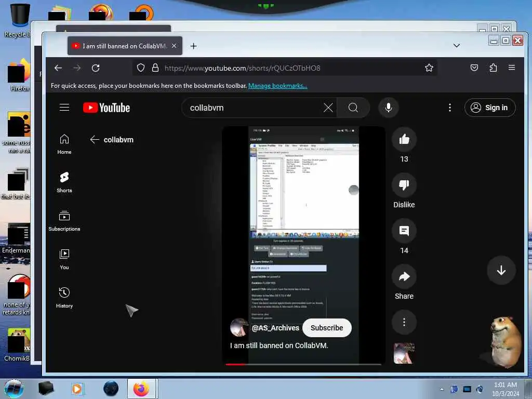Show tracking protection shield info
Image resolution: width=532 pixels, height=399 pixels.
click(141, 68)
